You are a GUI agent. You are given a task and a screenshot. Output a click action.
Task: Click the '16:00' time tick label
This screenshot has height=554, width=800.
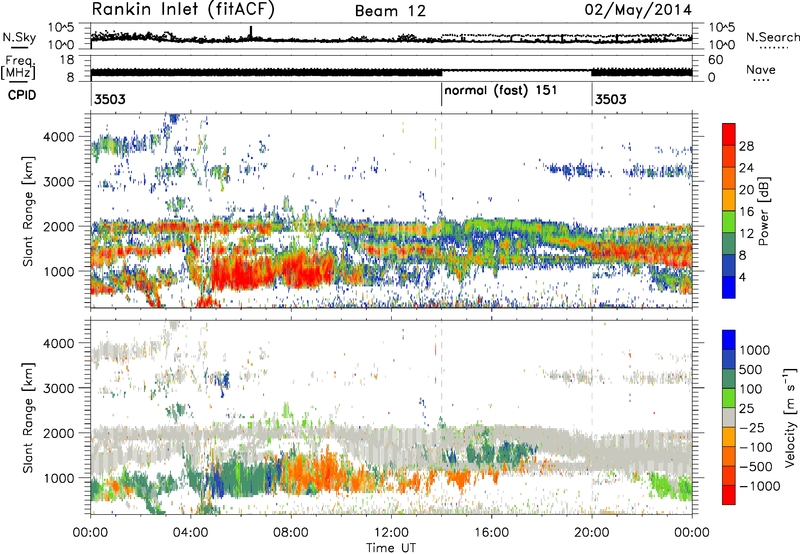(x=491, y=533)
